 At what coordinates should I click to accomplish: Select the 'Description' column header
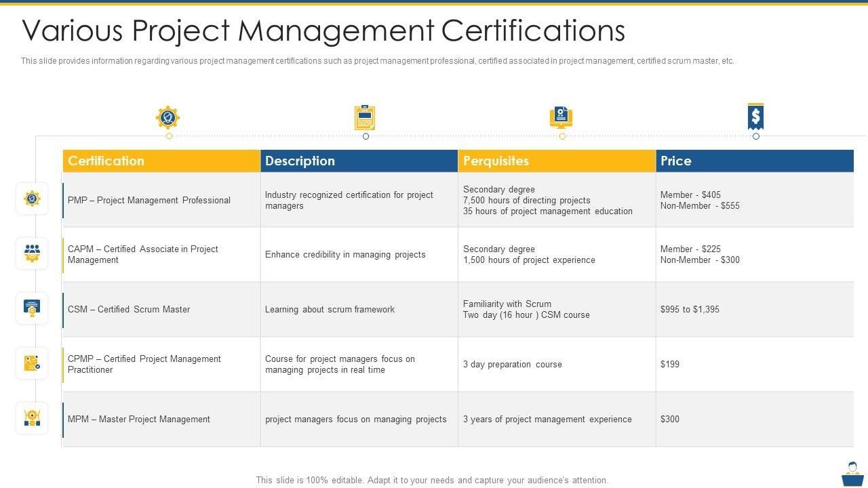(359, 161)
